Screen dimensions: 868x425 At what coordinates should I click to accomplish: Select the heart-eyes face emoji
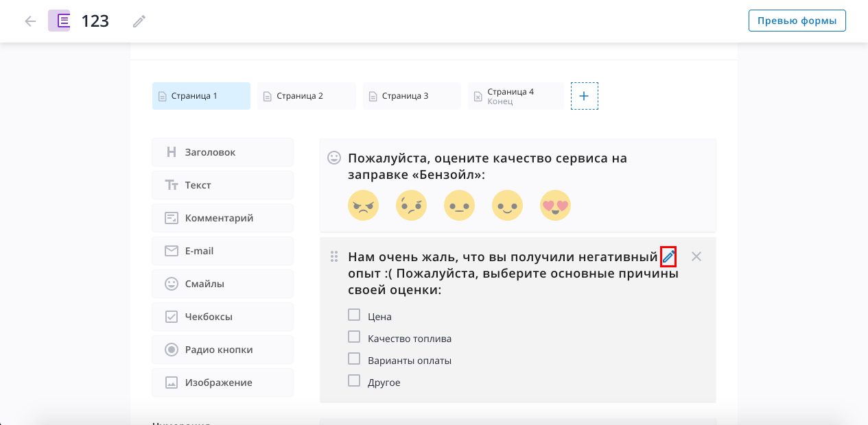click(x=556, y=205)
